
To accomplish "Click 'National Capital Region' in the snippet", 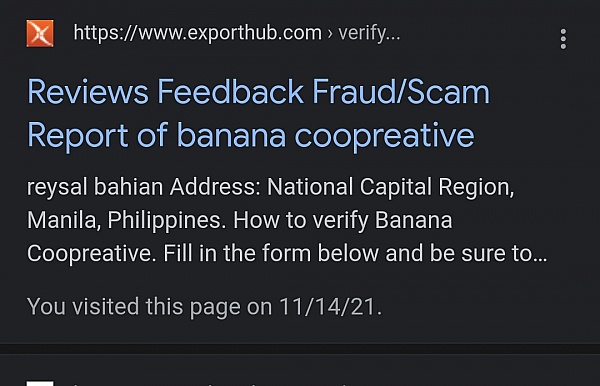I will (x=390, y=187).
